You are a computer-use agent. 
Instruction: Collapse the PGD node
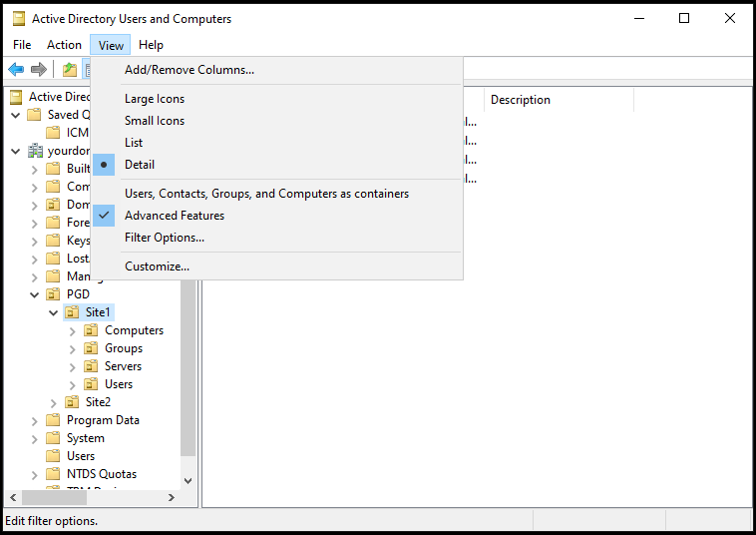coord(35,294)
